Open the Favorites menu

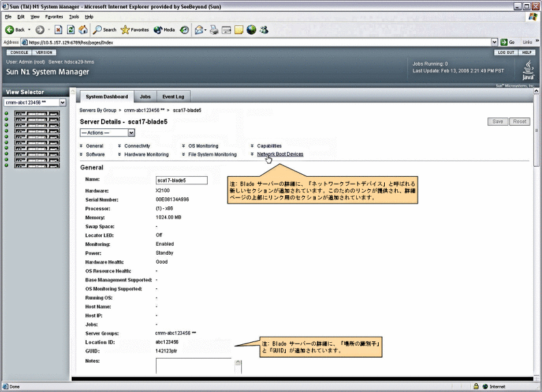click(54, 16)
